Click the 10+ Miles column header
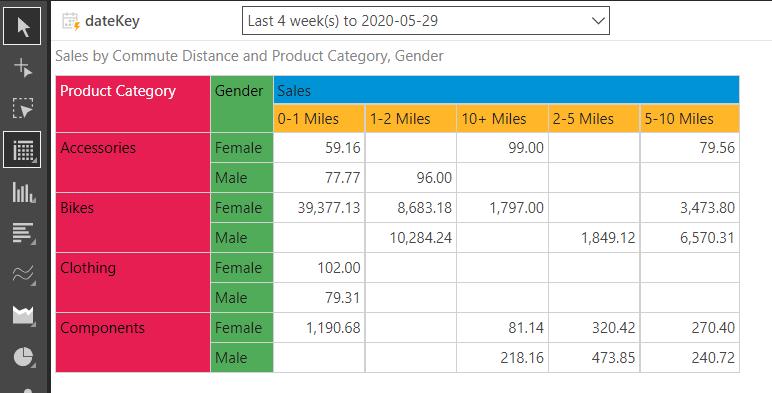772x393 pixels. tap(503, 119)
